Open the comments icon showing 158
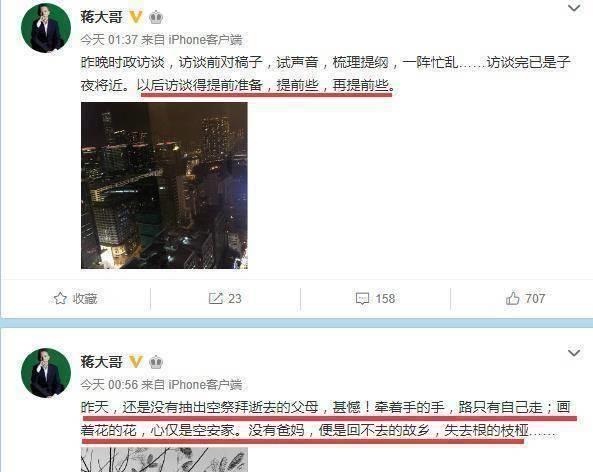The height and width of the screenshot is (472, 593). (x=362, y=298)
